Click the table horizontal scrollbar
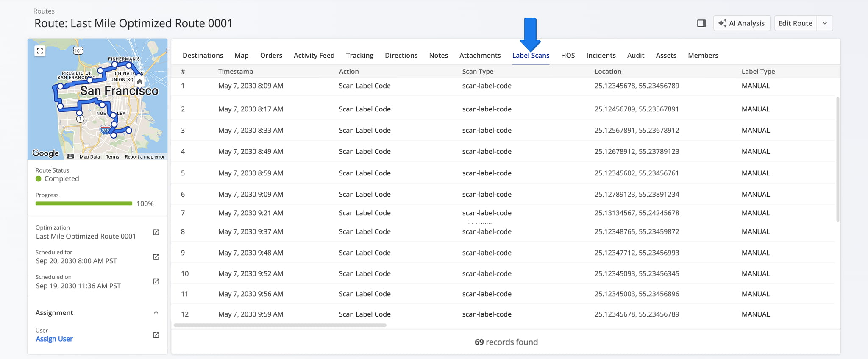Image resolution: width=868 pixels, height=359 pixels. pos(280,326)
